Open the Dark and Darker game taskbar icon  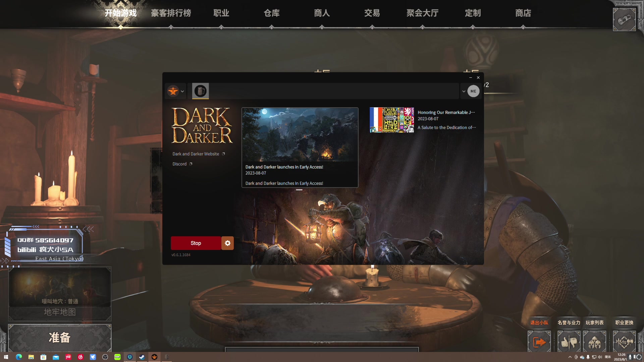(x=167, y=357)
